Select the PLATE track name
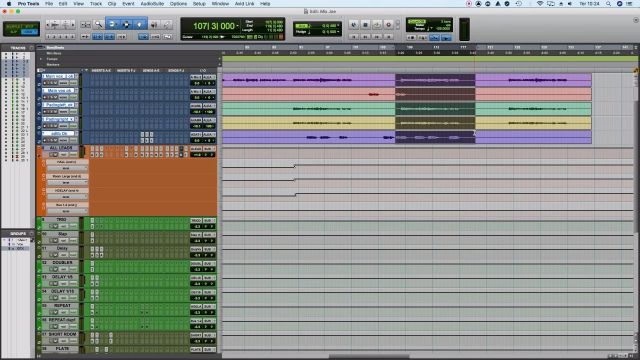Image resolution: width=640 pixels, height=360 pixels. (62, 349)
